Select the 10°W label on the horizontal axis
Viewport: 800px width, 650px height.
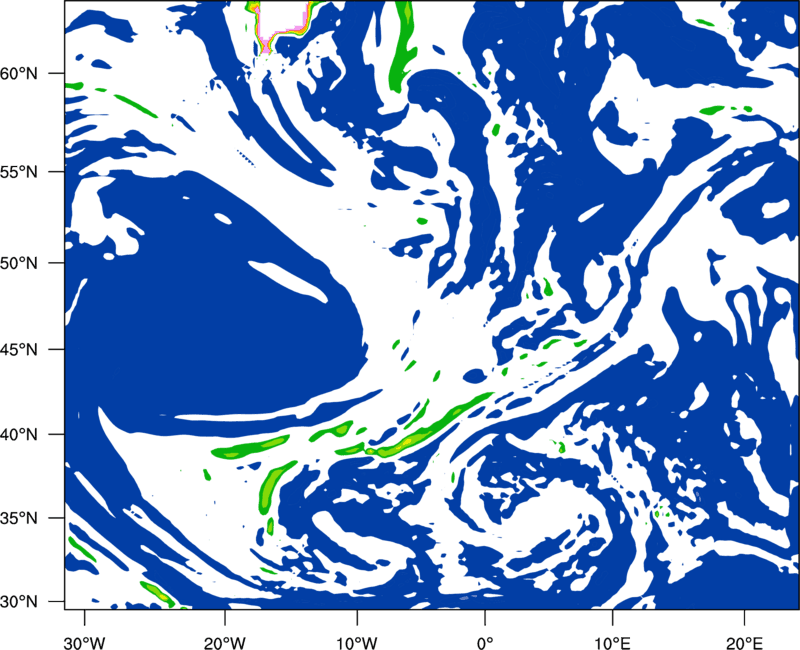(356, 643)
